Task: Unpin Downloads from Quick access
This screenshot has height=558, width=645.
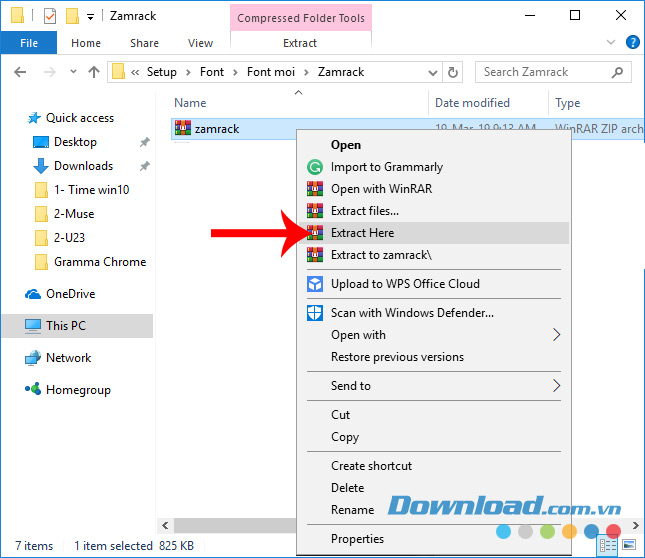Action: click(x=144, y=166)
